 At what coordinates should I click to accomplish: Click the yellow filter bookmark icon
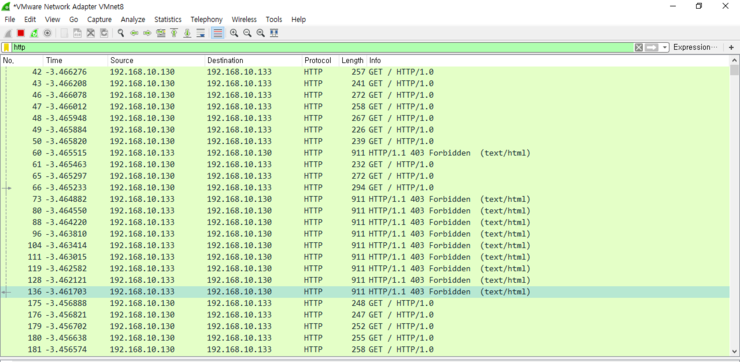click(x=7, y=47)
